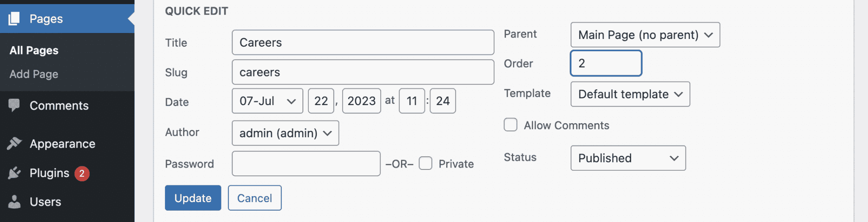
Task: Cancel the quick edit
Action: [255, 198]
